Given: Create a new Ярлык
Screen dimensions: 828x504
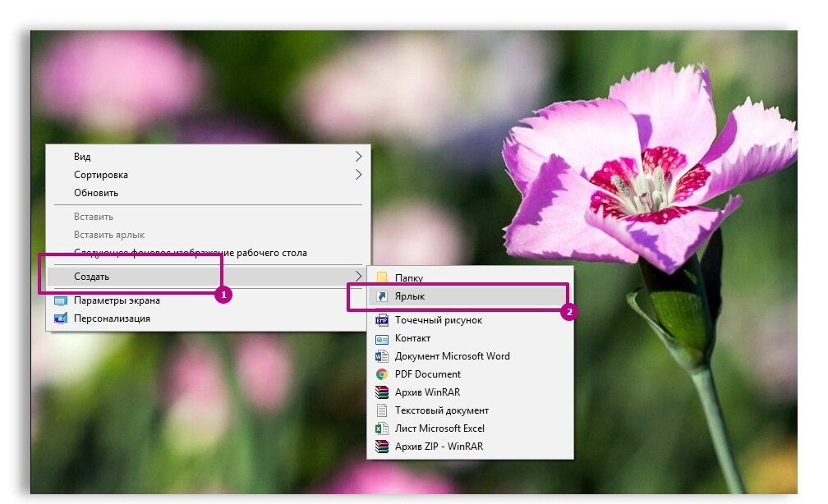Looking at the screenshot, I should click(470, 296).
